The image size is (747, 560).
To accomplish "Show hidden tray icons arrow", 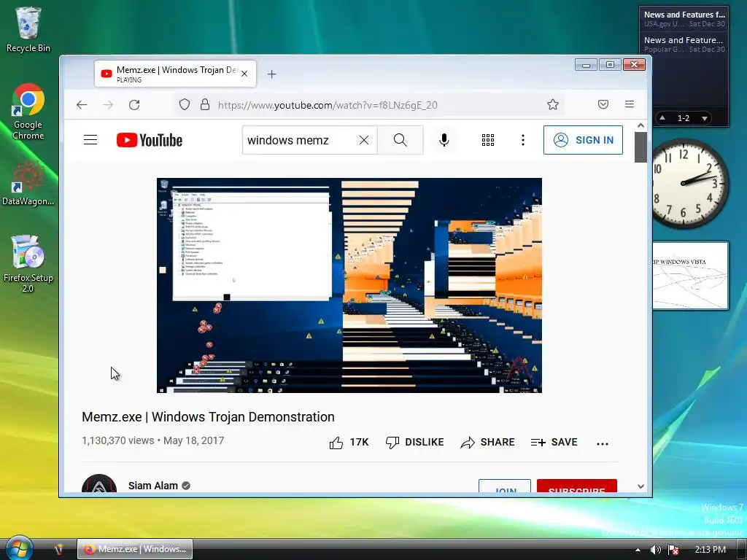I will [x=638, y=550].
